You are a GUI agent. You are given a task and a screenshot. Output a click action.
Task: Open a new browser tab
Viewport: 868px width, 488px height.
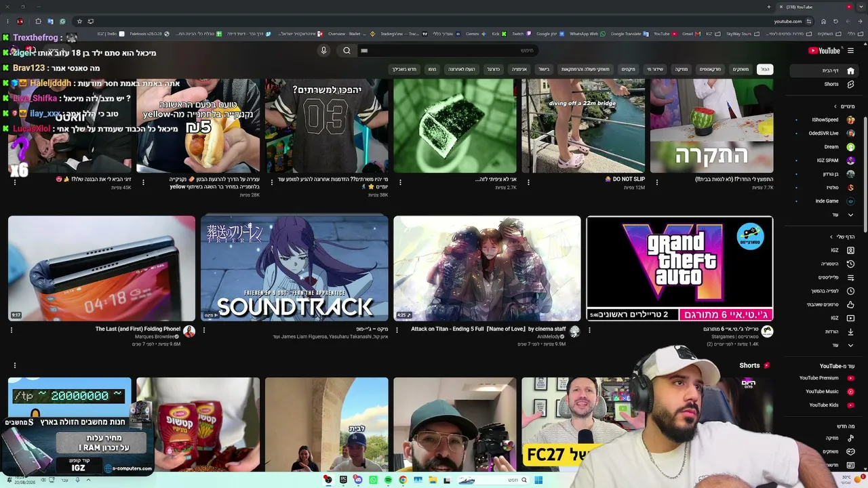coord(769,7)
